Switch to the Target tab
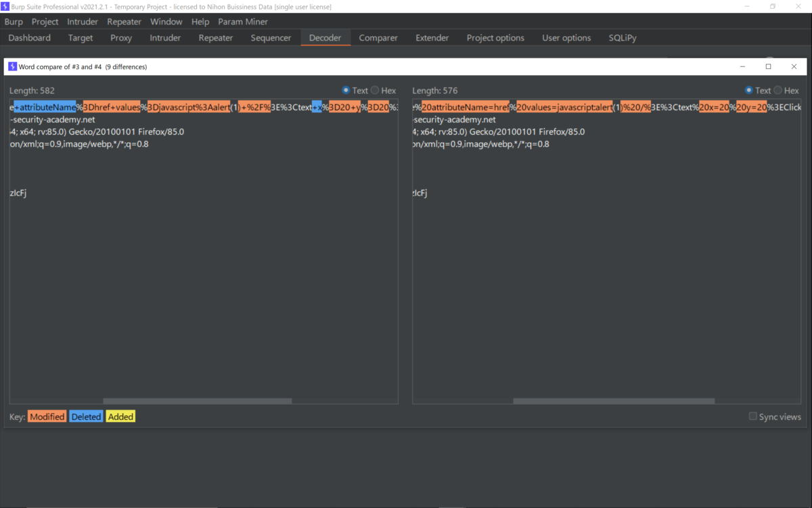Image resolution: width=812 pixels, height=508 pixels. click(81, 38)
